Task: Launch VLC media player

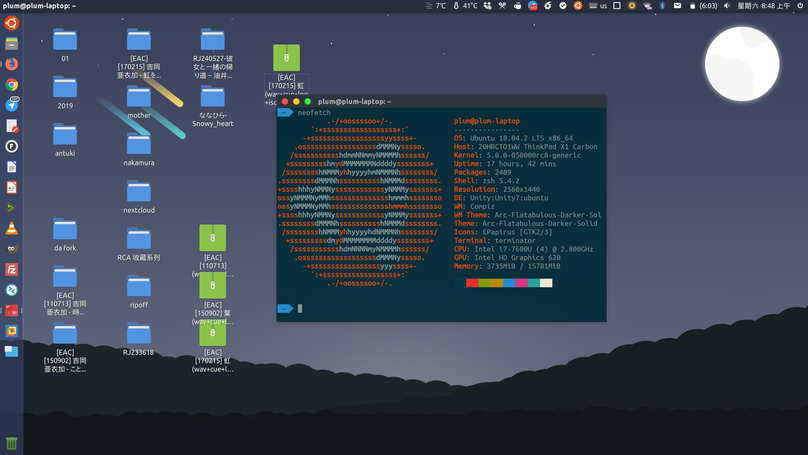Action: point(12,229)
